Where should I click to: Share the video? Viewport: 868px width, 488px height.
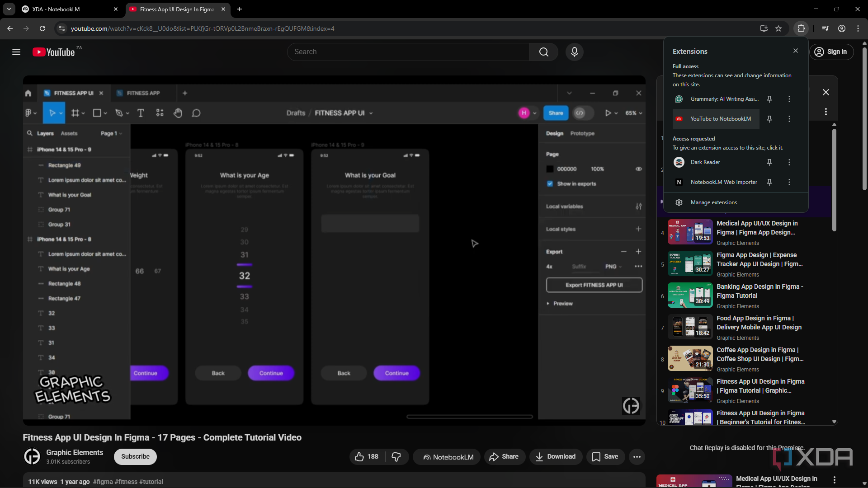(x=504, y=457)
